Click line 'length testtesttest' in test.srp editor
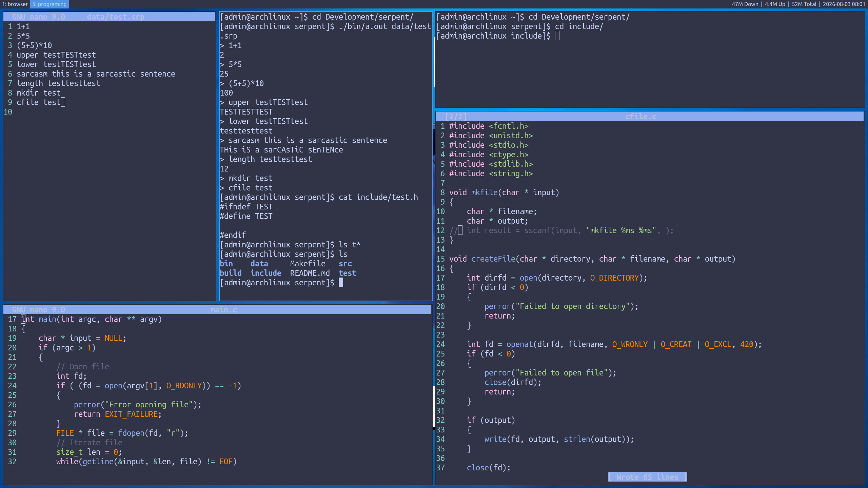868x488 pixels. point(58,83)
